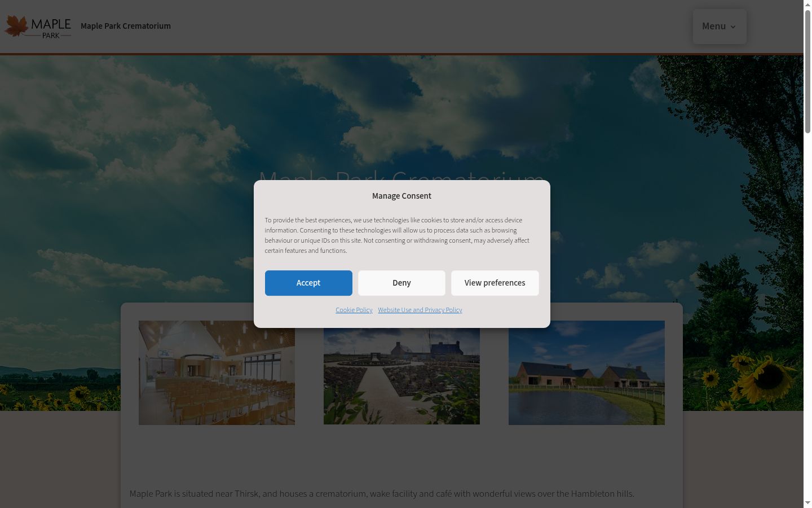Click the consent description paragraph text
Image resolution: width=812 pixels, height=508 pixels.
pyautogui.click(x=397, y=235)
